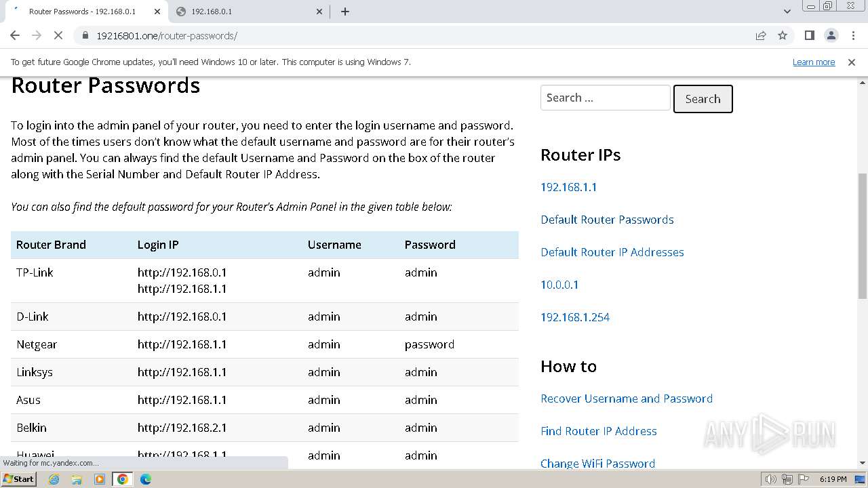Image resolution: width=868 pixels, height=488 pixels.
Task: Click the How to sidebar heading
Action: click(568, 366)
